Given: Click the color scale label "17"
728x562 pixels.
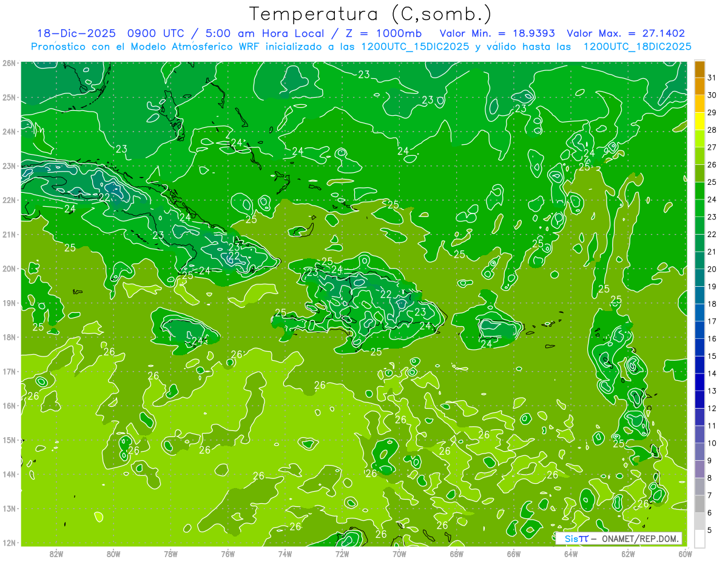Looking at the screenshot, I should (x=712, y=321).
